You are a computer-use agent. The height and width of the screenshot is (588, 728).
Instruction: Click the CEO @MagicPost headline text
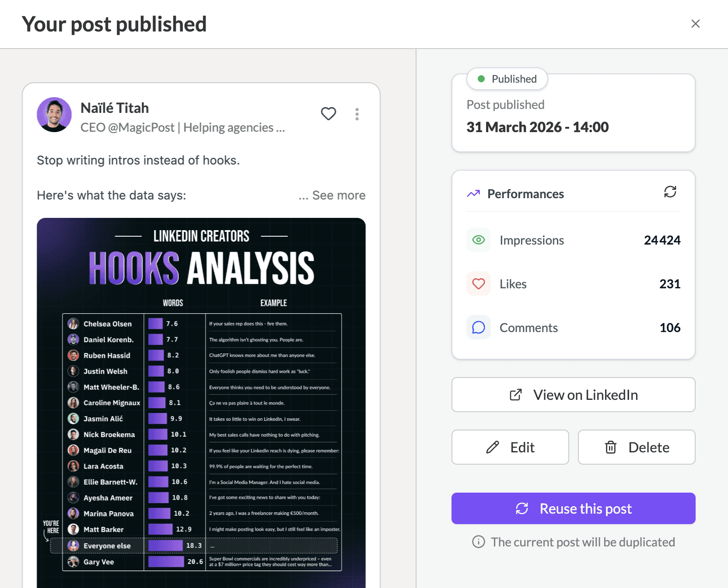pyautogui.click(x=182, y=127)
